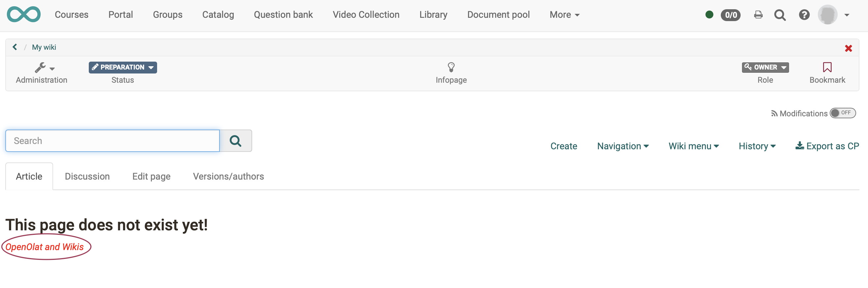Open the History dropdown
This screenshot has width=868, height=288.
tap(757, 146)
